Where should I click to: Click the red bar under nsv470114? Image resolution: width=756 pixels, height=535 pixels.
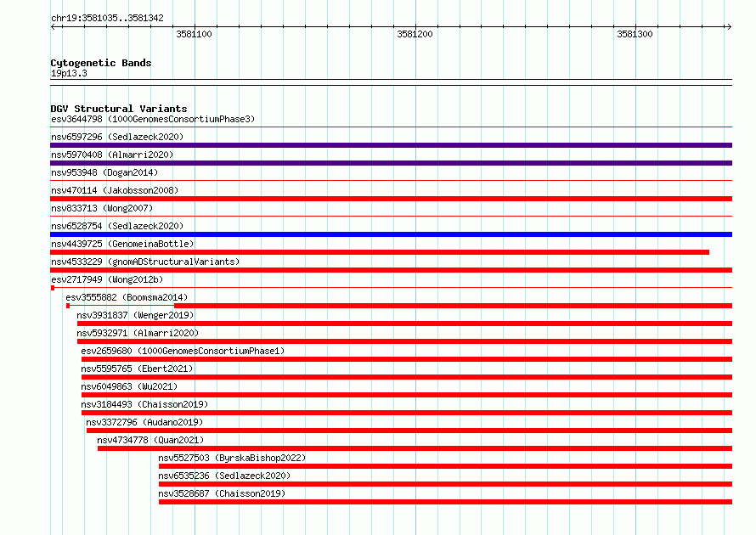[391, 199]
